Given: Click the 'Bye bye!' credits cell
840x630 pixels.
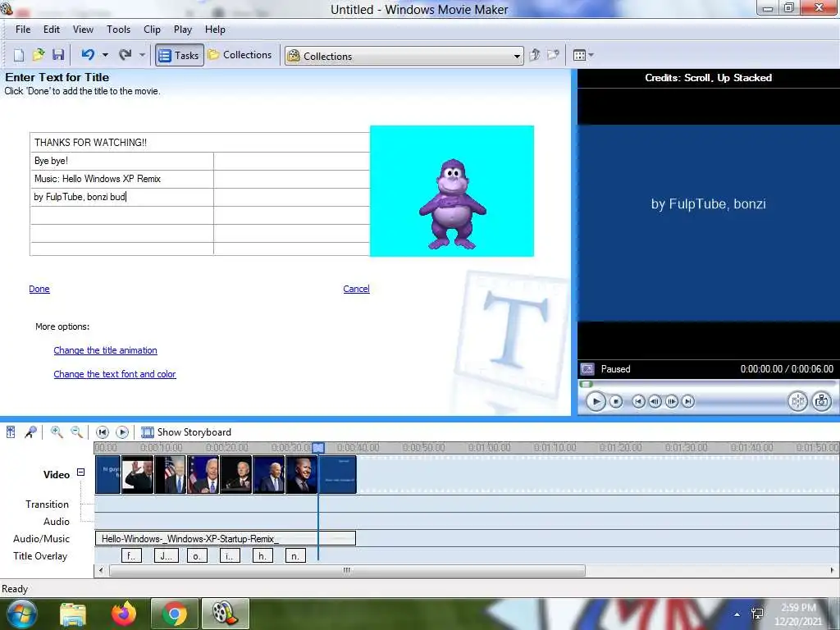Looking at the screenshot, I should (x=122, y=161).
